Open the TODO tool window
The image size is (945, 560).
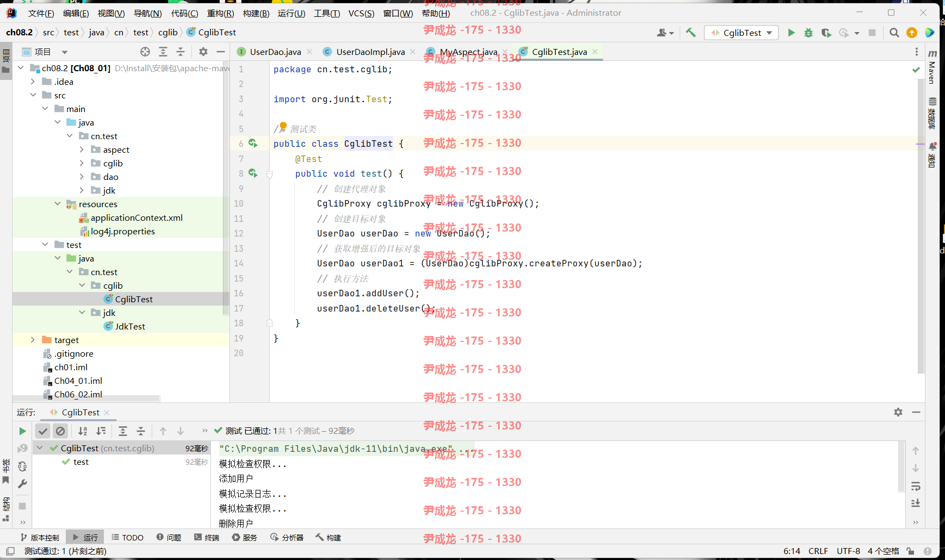pyautogui.click(x=128, y=537)
